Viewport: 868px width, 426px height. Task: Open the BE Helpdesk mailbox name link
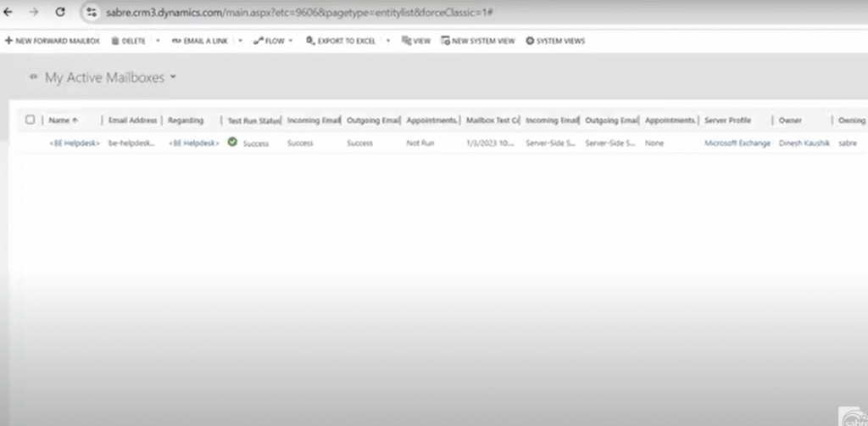point(75,143)
